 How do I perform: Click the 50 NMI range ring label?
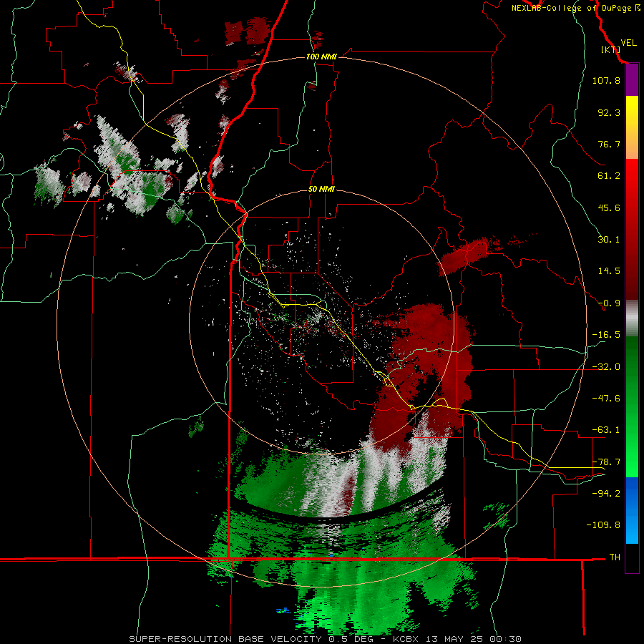point(321,190)
